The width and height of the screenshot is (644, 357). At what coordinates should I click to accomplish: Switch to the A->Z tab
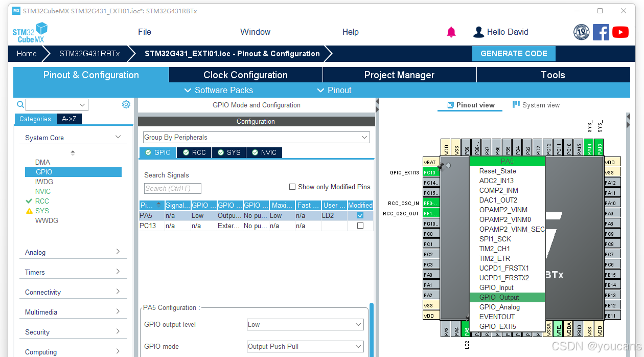click(69, 119)
